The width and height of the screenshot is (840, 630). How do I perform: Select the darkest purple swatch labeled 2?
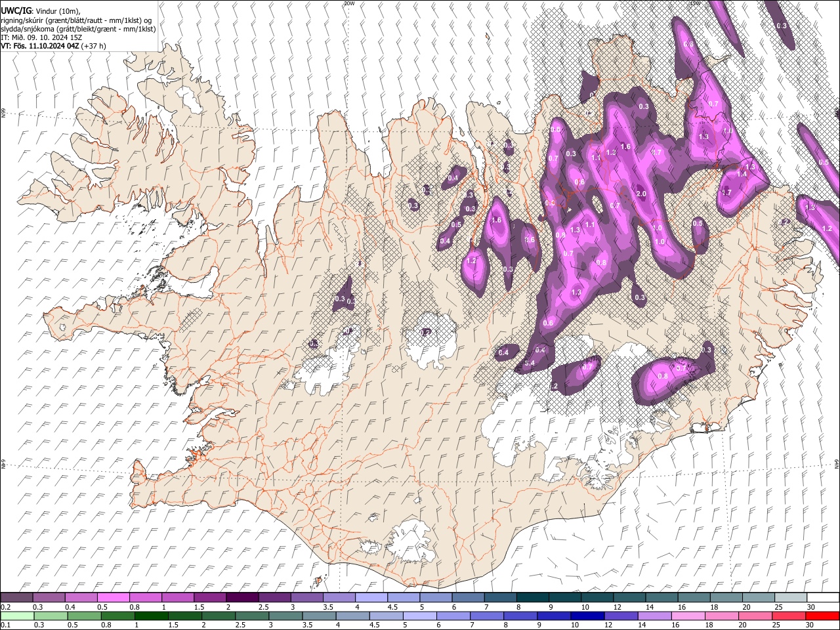(243, 597)
